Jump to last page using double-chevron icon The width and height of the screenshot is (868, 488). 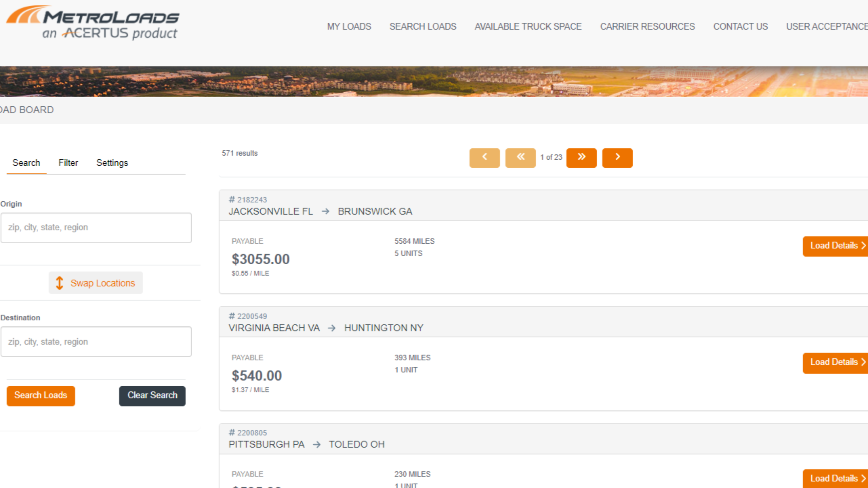click(x=581, y=158)
